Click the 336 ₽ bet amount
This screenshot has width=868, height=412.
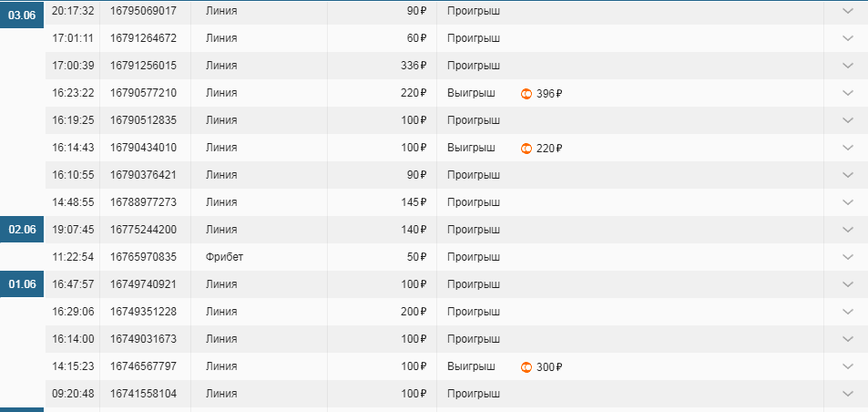coord(413,66)
